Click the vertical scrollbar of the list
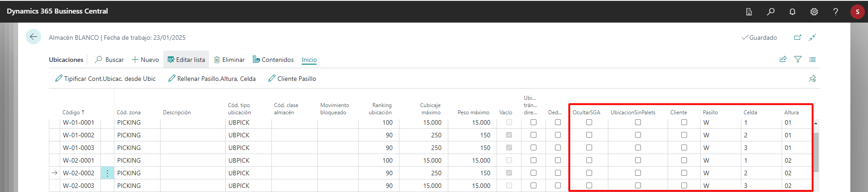The width and height of the screenshot is (868, 192). point(816,154)
